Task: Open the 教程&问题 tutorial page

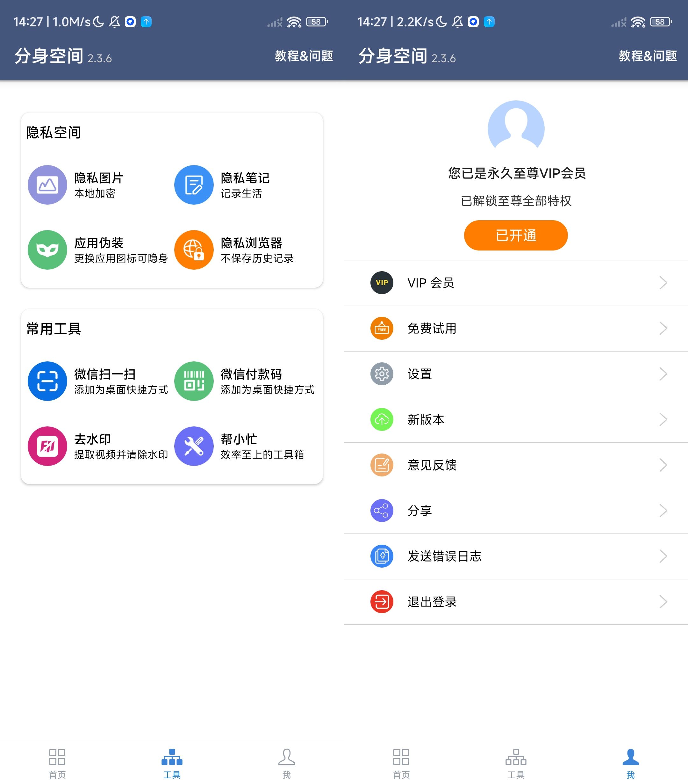Action: pyautogui.click(x=304, y=56)
